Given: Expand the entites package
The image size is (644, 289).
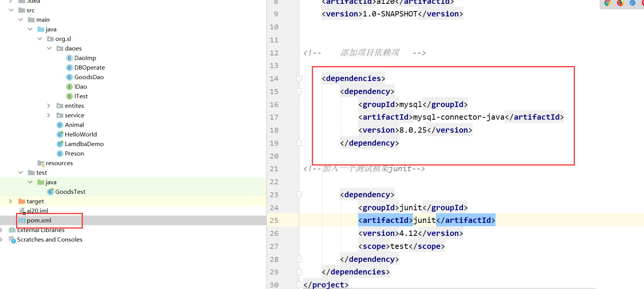Looking at the screenshot, I should 48,106.
